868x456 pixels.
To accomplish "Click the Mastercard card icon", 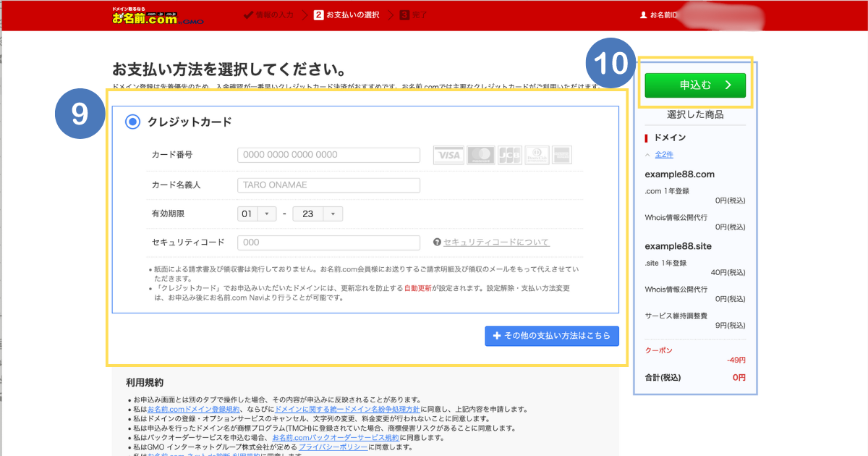I will [480, 155].
